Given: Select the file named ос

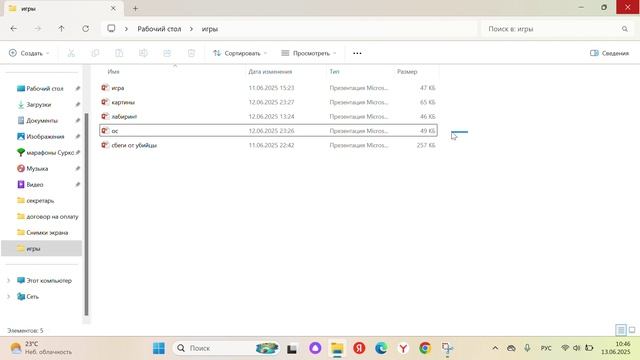Looking at the screenshot, I should tap(269, 131).
